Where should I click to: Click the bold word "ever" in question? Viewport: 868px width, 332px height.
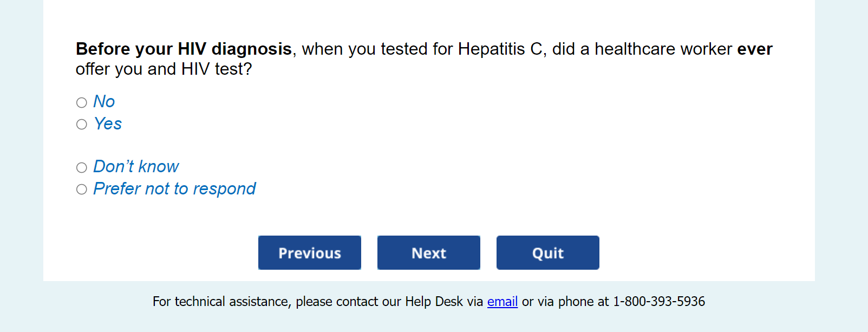754,49
